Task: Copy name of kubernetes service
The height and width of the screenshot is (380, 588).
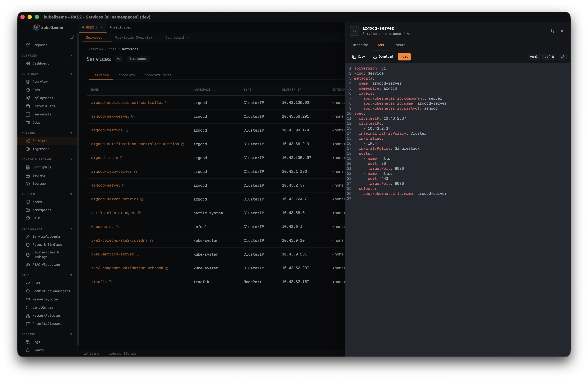Action: pos(118,227)
